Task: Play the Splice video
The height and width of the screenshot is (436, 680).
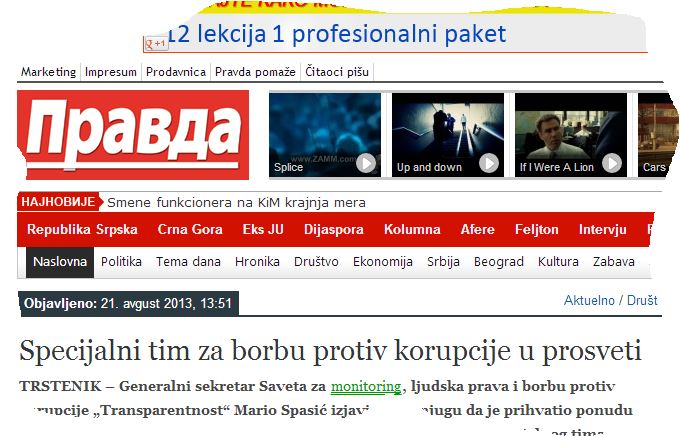Action: 366,164
